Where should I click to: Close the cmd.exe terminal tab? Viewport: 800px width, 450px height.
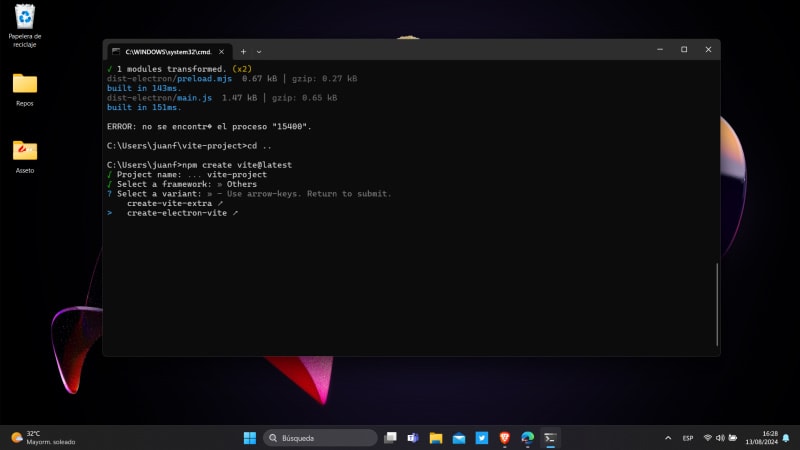pyautogui.click(x=221, y=52)
